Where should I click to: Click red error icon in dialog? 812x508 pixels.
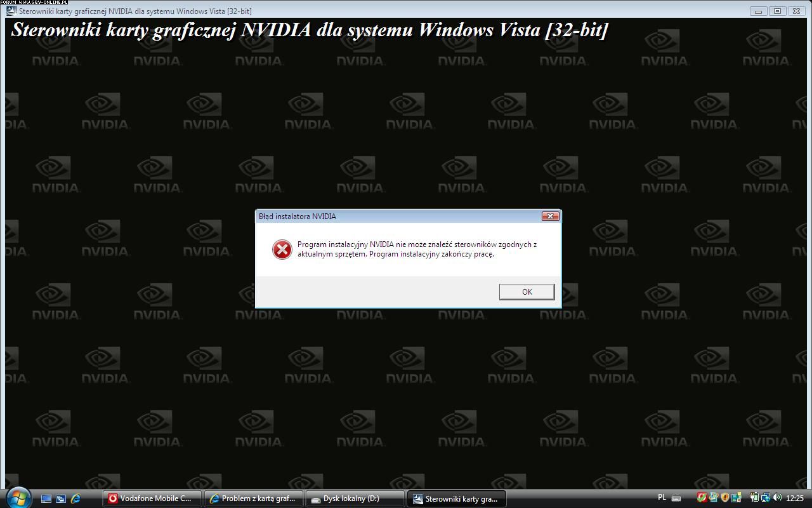pos(282,250)
